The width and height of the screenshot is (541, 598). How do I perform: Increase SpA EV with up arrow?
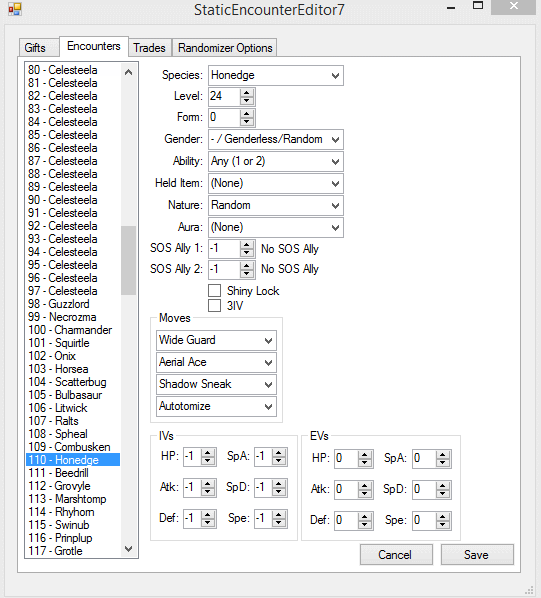[443, 455]
